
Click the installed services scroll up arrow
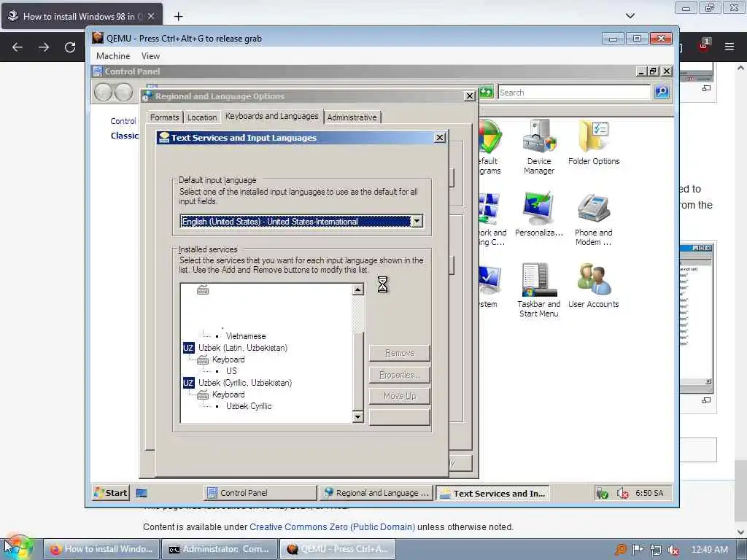point(357,289)
